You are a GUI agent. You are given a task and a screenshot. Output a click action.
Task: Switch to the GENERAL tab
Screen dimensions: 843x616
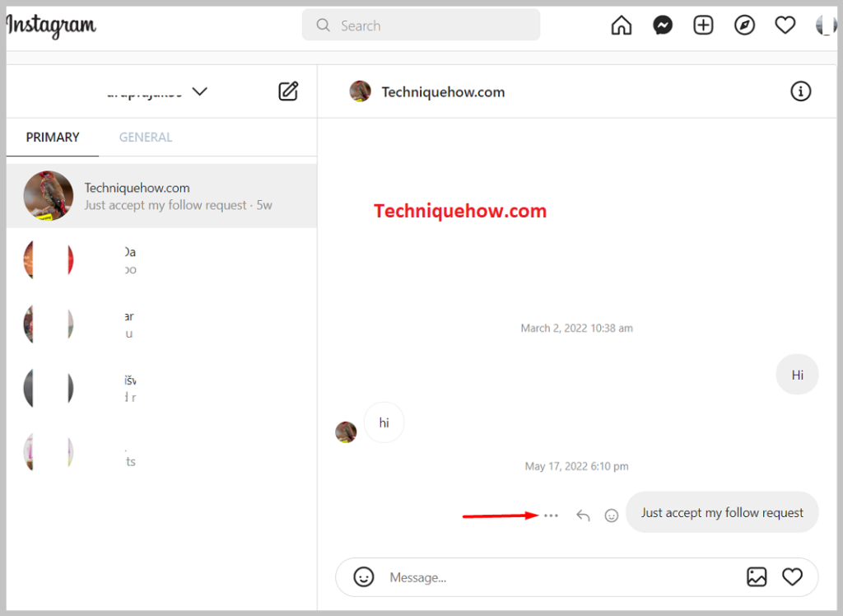pos(146,138)
